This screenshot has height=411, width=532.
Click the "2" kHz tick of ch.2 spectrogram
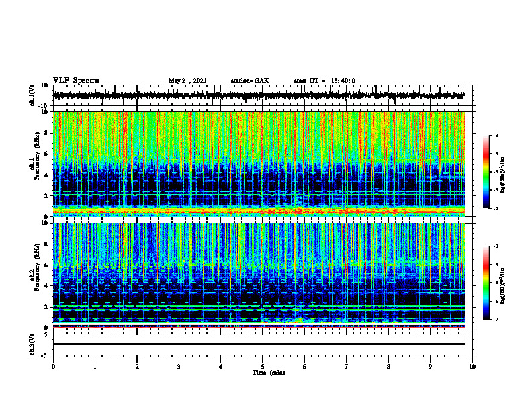(46, 307)
